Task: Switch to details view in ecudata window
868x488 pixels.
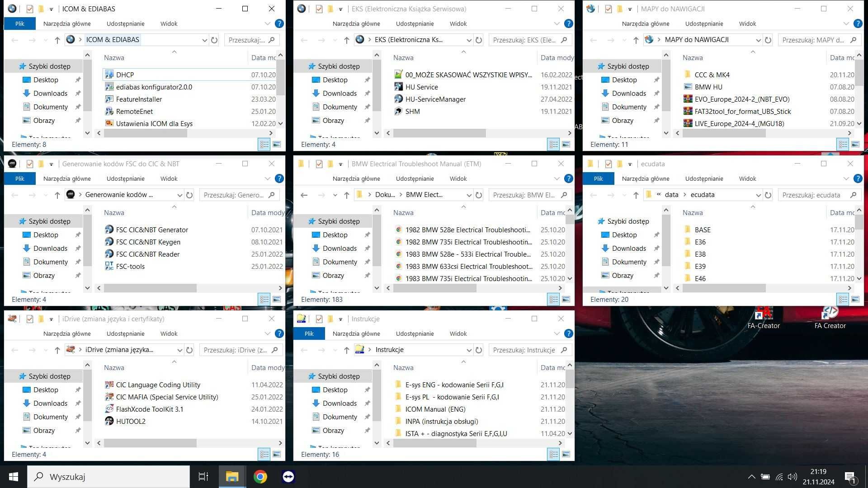Action: (843, 299)
